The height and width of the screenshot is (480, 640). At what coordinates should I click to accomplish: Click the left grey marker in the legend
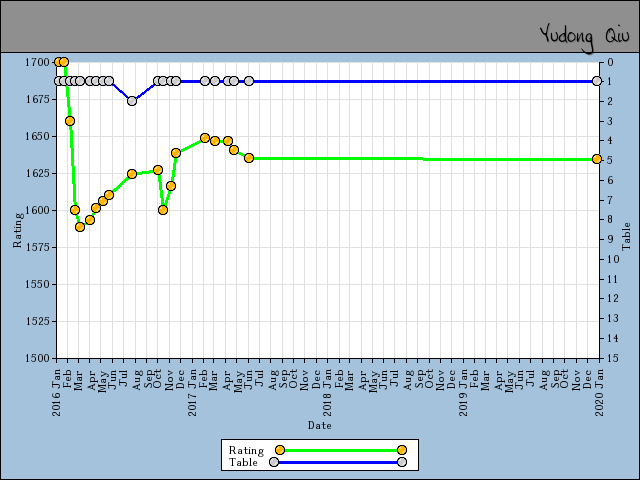[274, 462]
